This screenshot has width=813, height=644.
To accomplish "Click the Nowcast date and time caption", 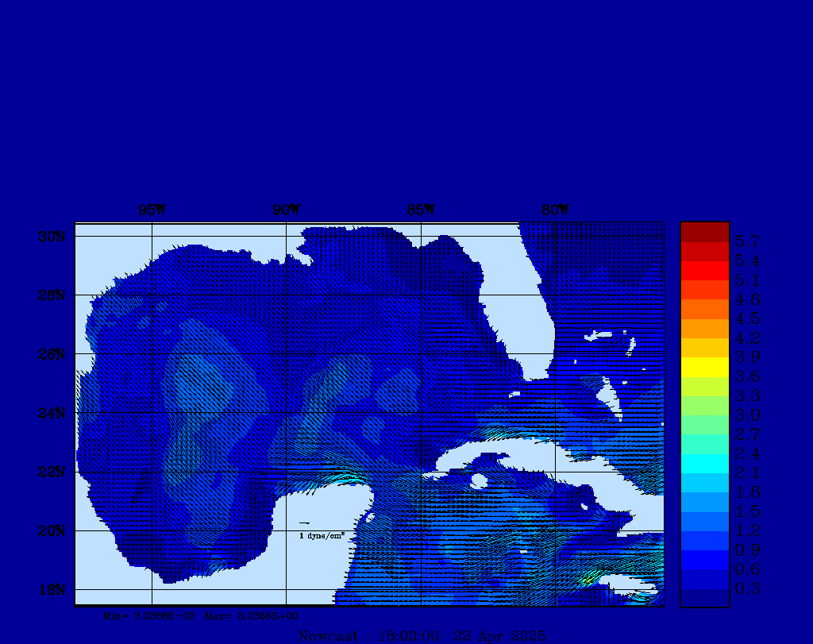I will coord(421,635).
